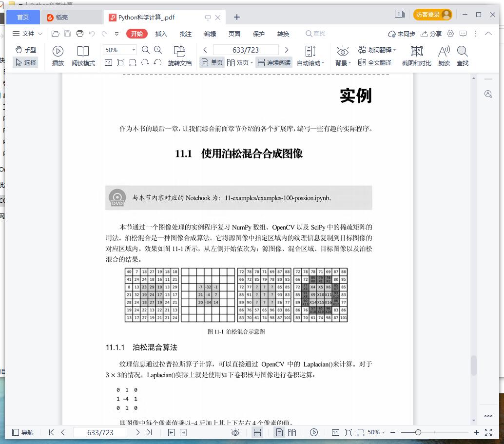Zoom in with the magnifier plus icon

158,50
